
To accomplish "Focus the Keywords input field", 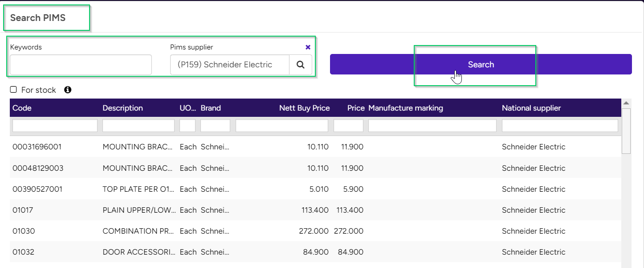I will coord(81,65).
